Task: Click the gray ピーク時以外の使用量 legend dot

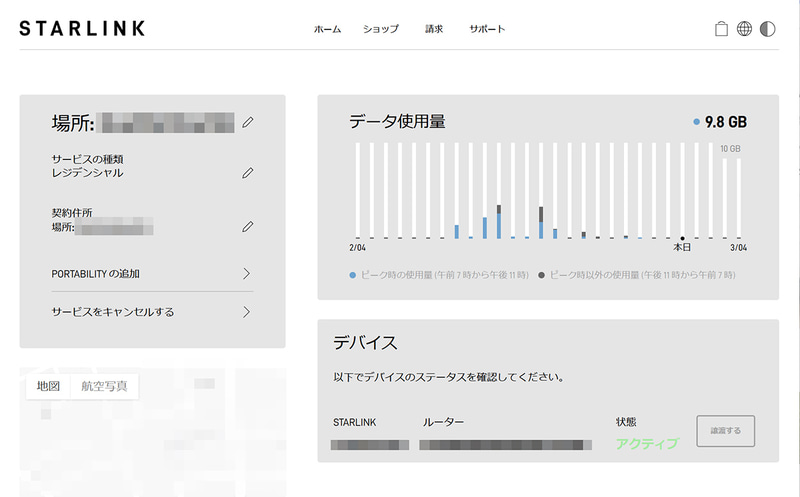Action: [x=541, y=275]
